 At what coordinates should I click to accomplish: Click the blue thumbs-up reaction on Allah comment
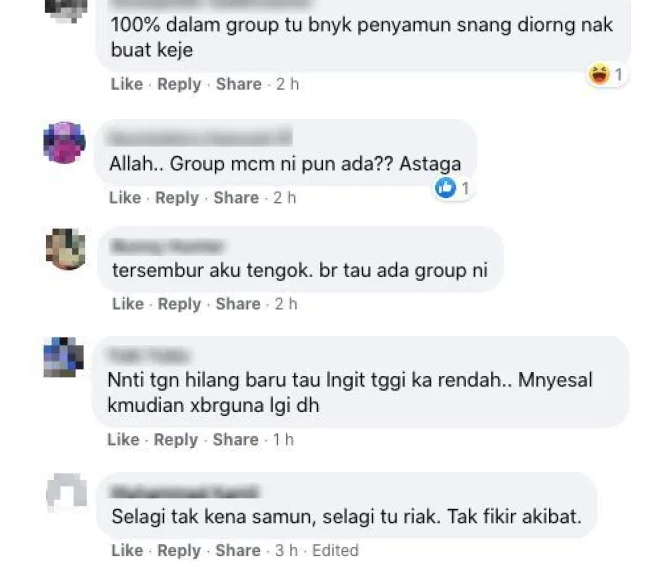[x=445, y=188]
